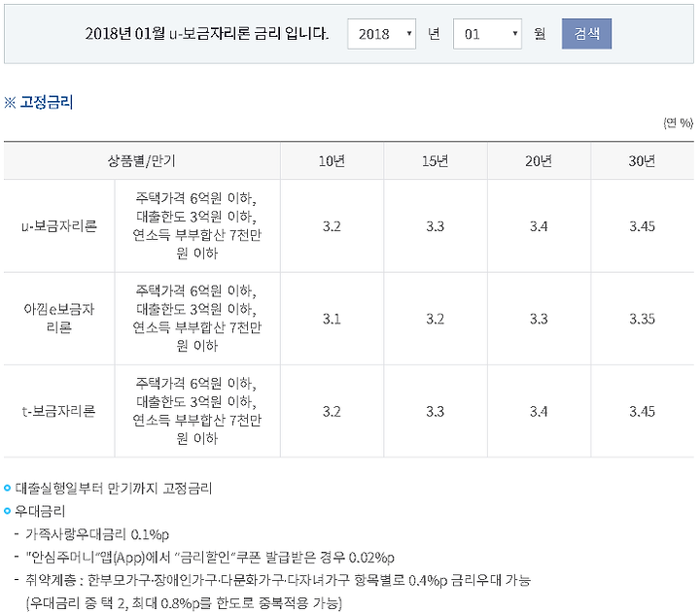Click u-보금자리론 10년 rate 3.2
The height and width of the screenshot is (613, 700).
[332, 226]
